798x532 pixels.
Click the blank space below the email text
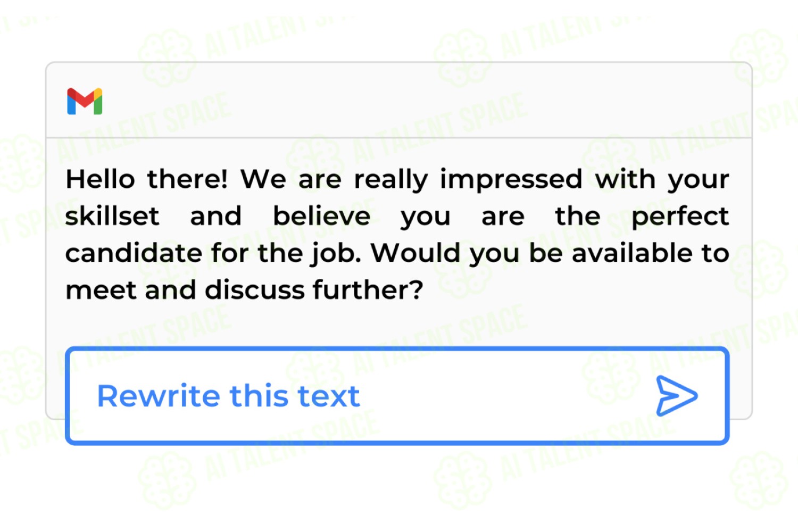[399, 326]
